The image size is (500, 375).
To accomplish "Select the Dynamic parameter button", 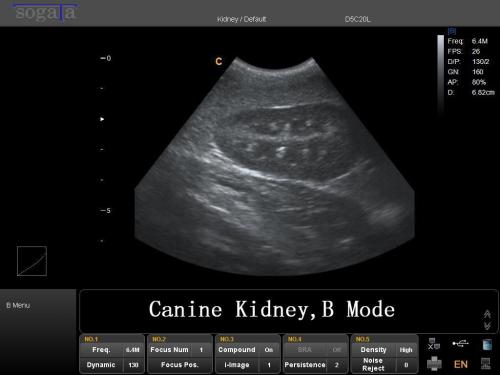I will click(x=101, y=365).
